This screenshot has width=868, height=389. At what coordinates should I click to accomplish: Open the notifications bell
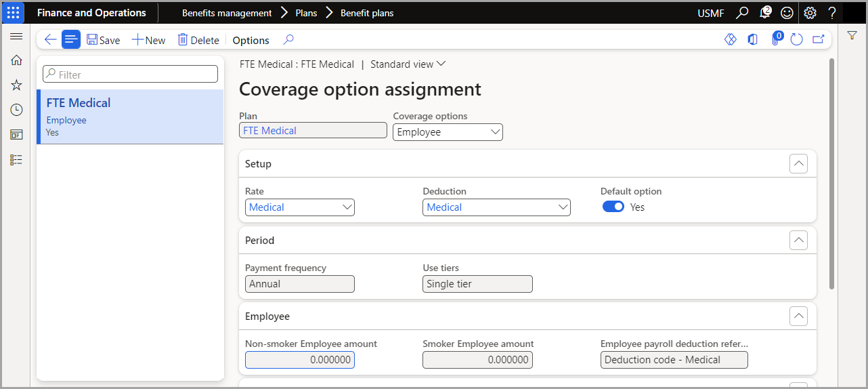(765, 13)
